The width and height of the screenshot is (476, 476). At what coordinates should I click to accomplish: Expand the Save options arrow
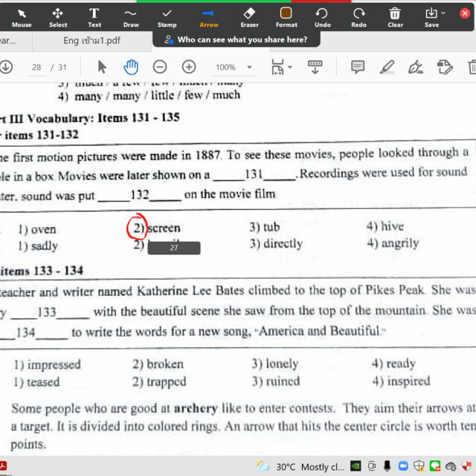[x=444, y=13]
